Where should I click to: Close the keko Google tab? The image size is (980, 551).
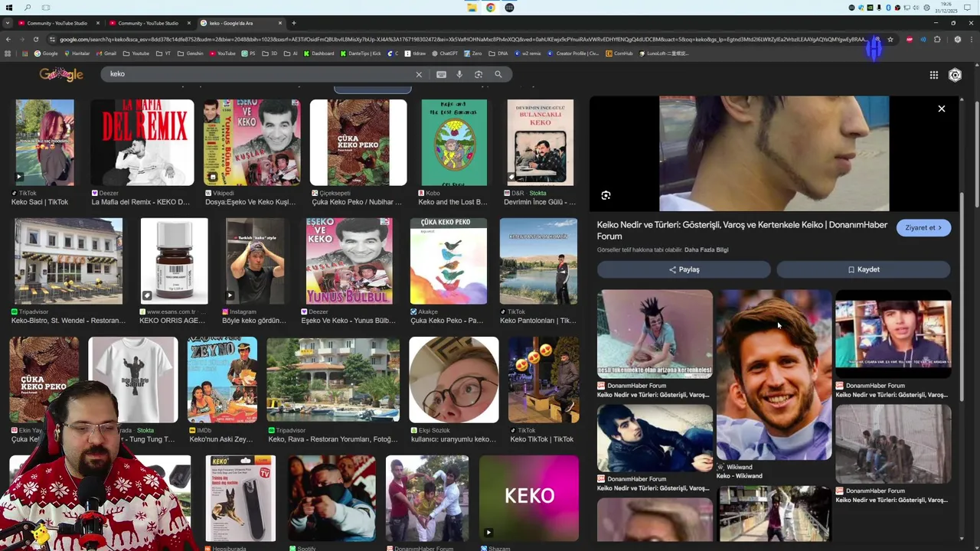pyautogui.click(x=280, y=23)
